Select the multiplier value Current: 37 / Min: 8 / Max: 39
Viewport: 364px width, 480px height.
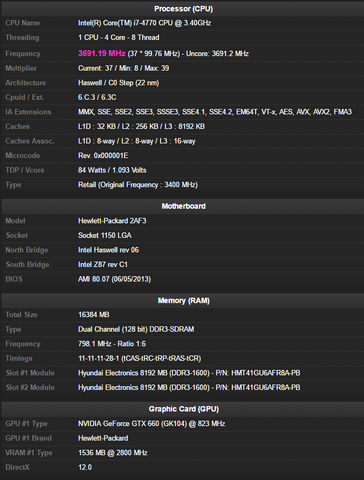pyautogui.click(x=123, y=68)
